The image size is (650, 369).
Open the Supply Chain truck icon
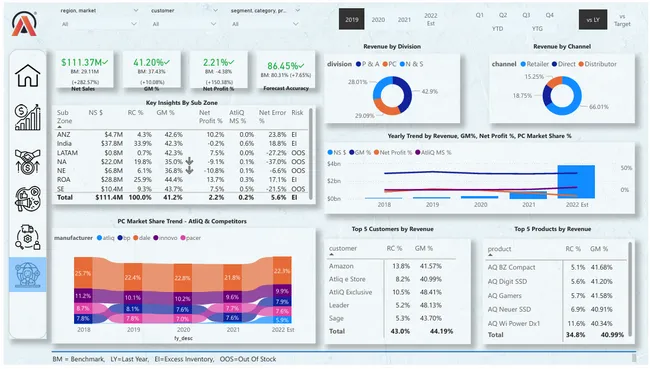27,237
